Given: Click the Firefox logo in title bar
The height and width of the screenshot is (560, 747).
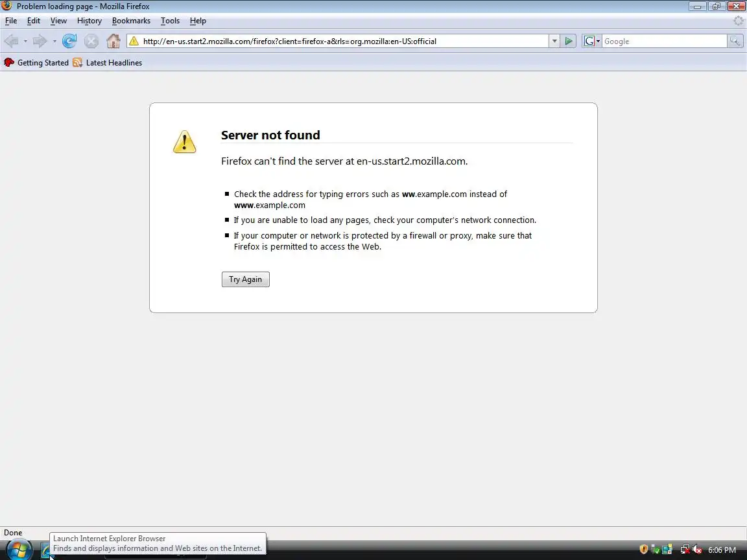Looking at the screenshot, I should click(x=6, y=6).
